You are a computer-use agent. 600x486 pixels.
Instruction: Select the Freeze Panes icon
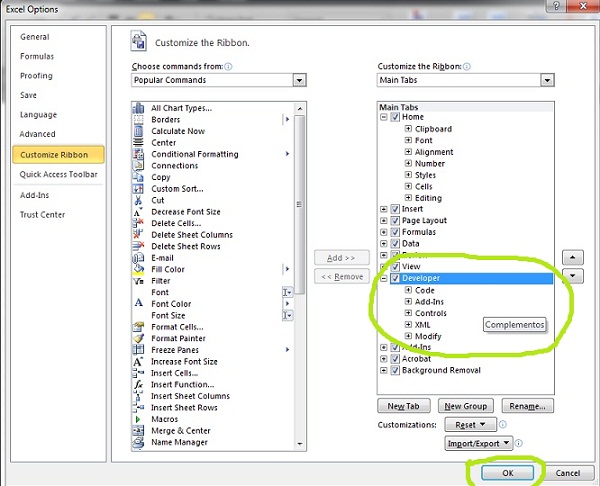click(138, 350)
